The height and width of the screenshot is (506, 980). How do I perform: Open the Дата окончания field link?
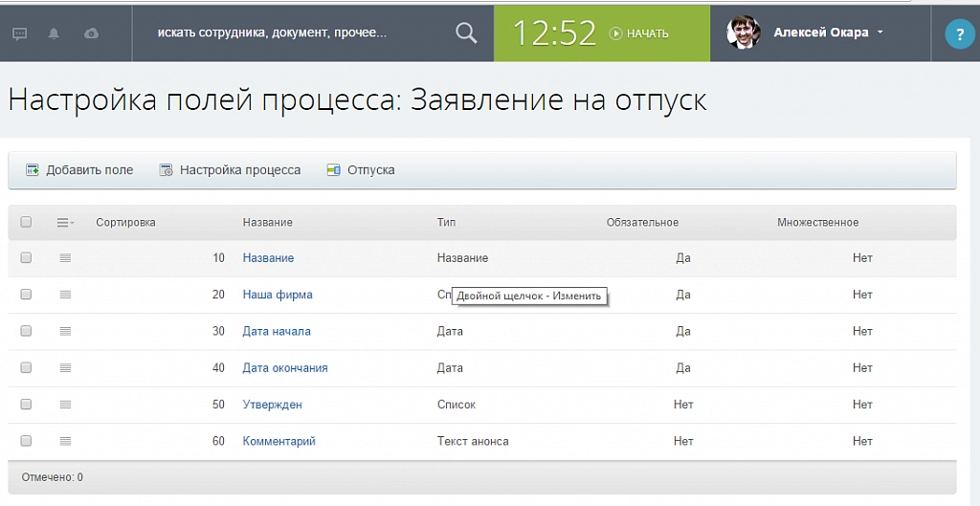click(285, 368)
